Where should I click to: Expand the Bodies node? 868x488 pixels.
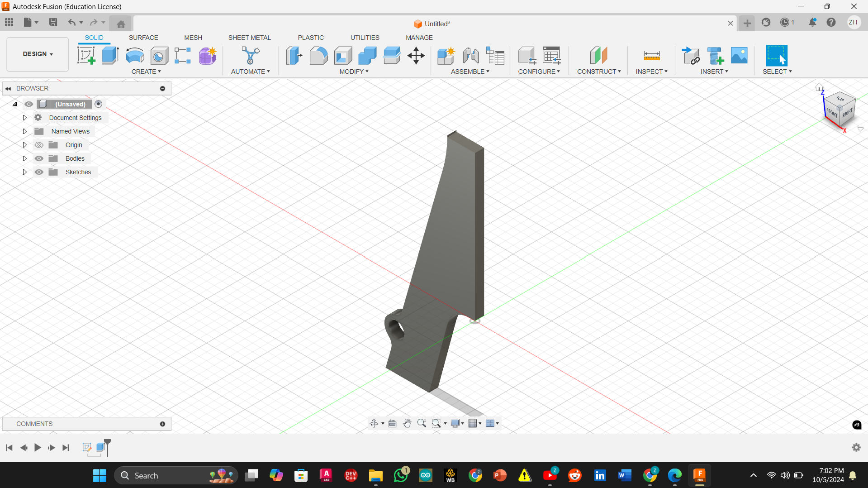coord(24,158)
